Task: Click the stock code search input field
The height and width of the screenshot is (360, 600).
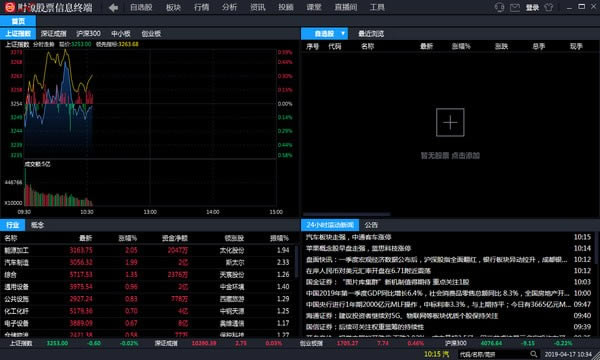Action: click(x=493, y=354)
